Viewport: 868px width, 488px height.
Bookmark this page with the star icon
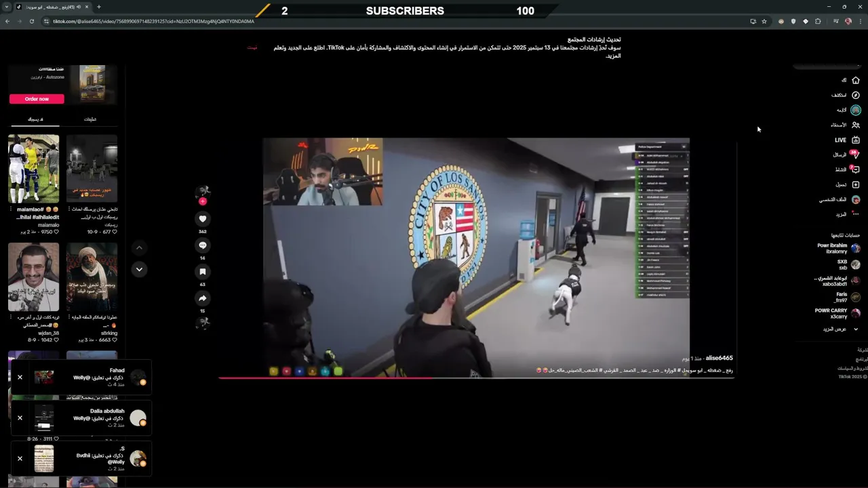[x=764, y=21]
